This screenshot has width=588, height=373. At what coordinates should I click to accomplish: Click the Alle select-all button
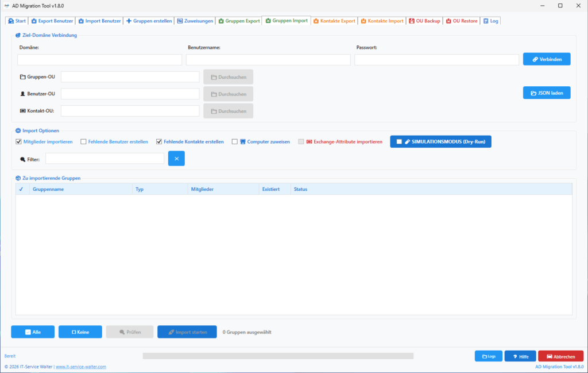click(33, 332)
